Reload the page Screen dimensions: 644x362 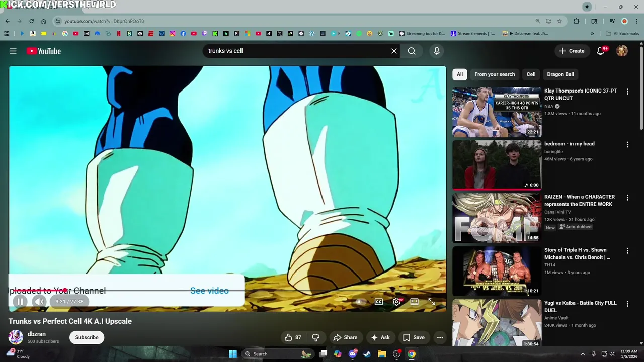coord(31,21)
